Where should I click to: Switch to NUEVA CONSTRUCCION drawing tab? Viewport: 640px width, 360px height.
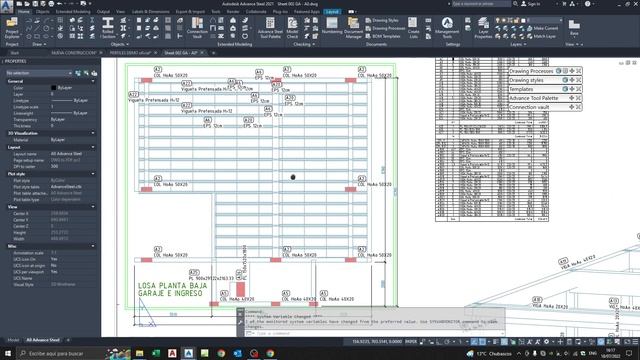pyautogui.click(x=73, y=53)
